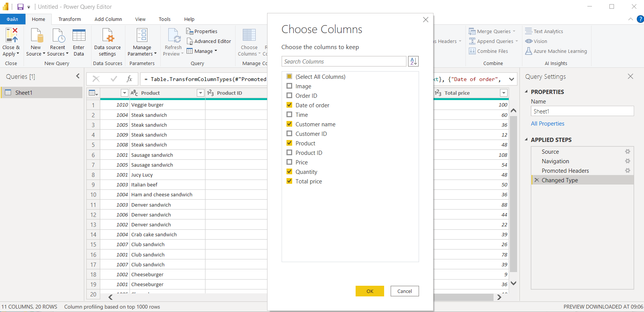Click the formula bar cancel X icon

(96, 79)
